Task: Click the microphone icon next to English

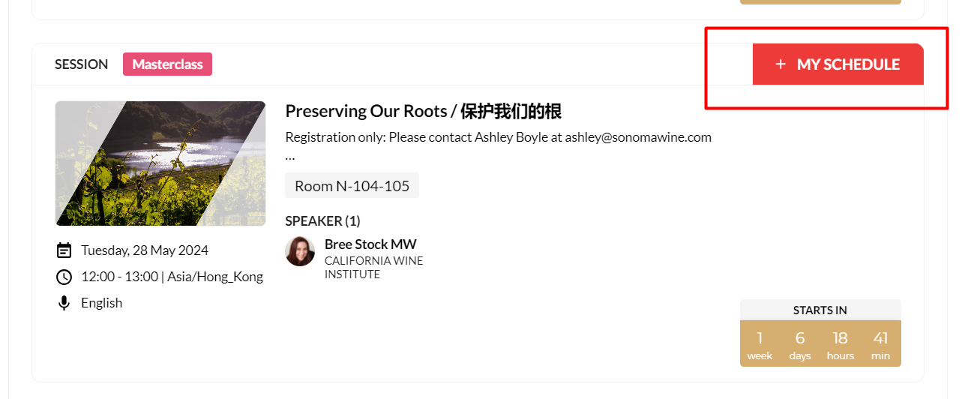Action: (64, 303)
